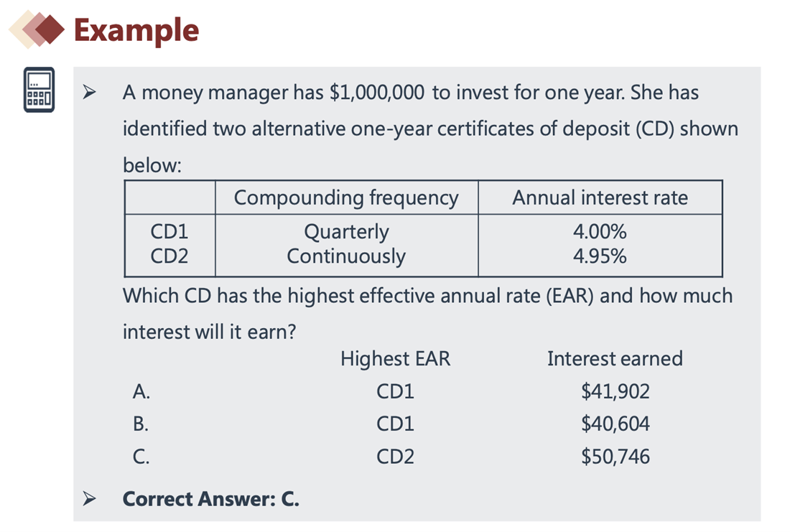Screen dimensions: 790x532
Task: Click the Continuously cell in the table
Action: (346, 256)
